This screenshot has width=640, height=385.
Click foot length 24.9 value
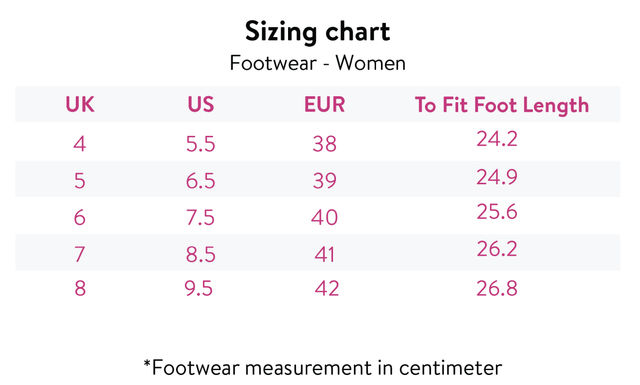click(497, 177)
